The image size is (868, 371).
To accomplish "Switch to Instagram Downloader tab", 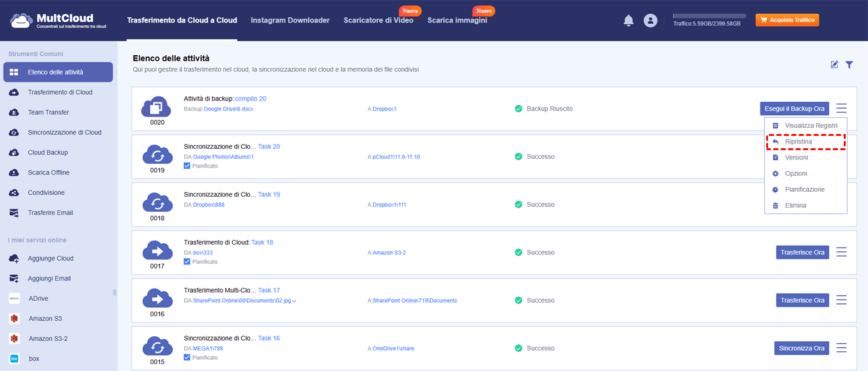I will click(290, 20).
